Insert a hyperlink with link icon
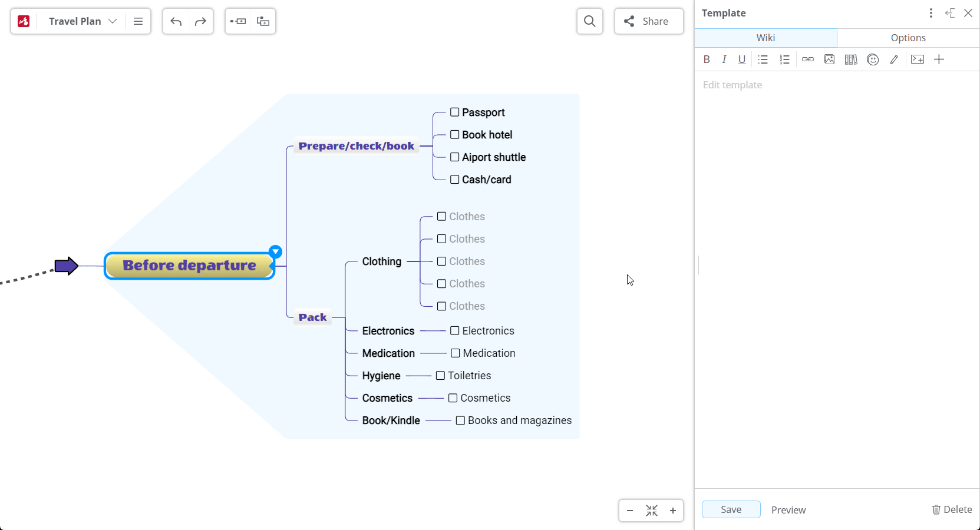The image size is (980, 530). pos(807,59)
